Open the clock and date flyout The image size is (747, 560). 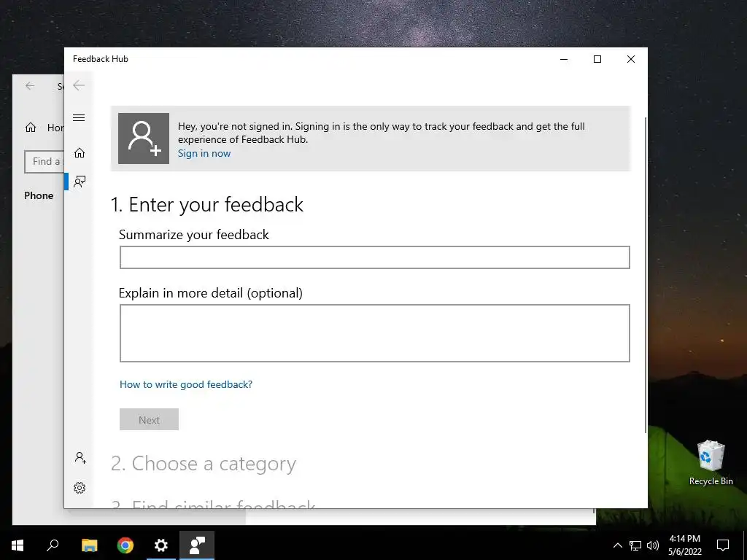pyautogui.click(x=684, y=545)
